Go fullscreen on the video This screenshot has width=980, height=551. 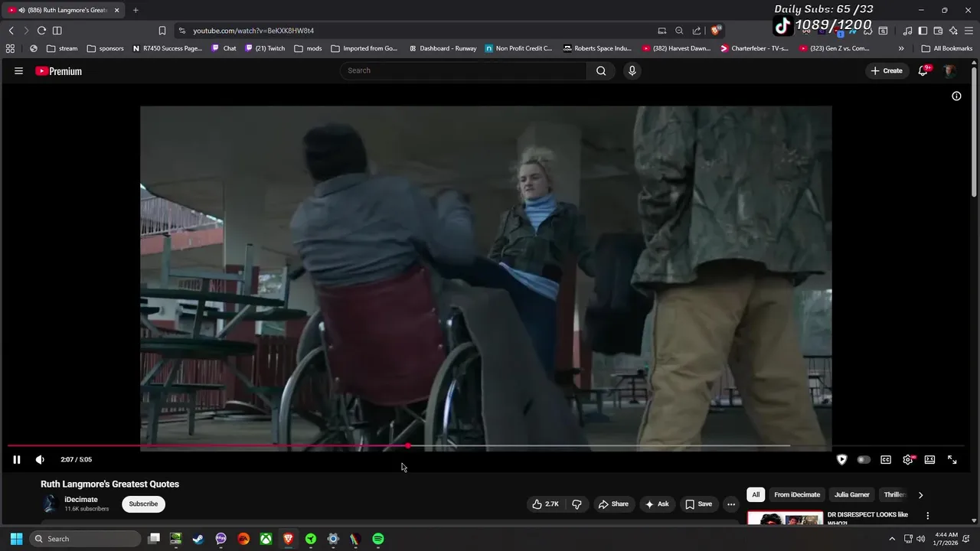[952, 460]
